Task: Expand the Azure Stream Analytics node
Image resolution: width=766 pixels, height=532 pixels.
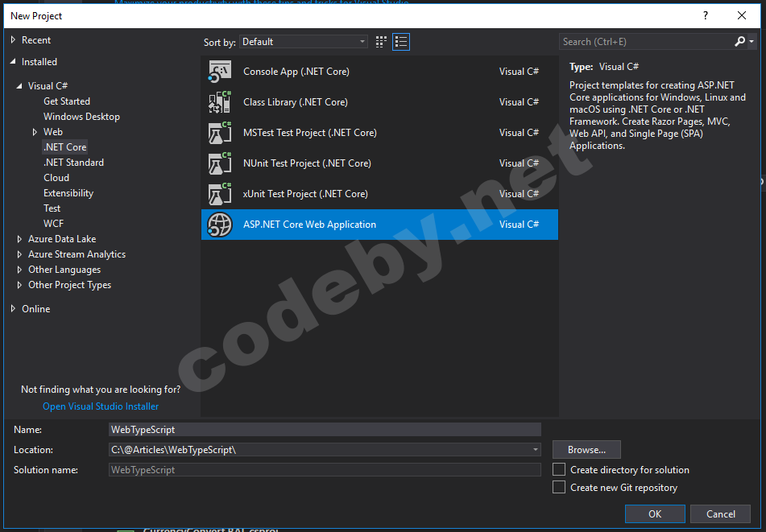Action: 19,254
